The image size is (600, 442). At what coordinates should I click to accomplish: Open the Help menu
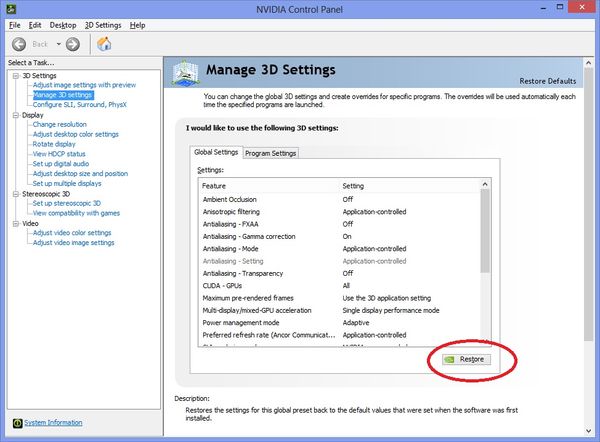[x=137, y=25]
